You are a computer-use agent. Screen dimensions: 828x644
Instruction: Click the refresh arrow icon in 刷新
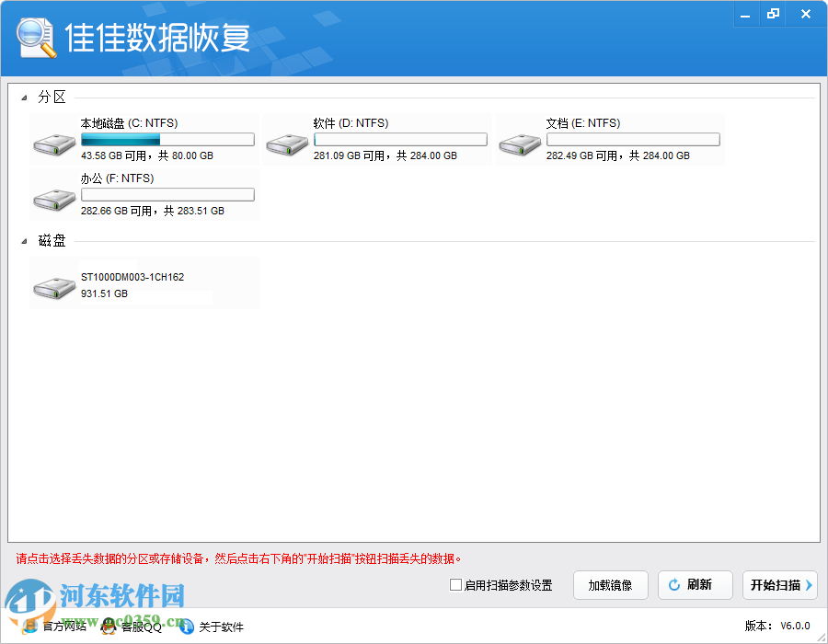(x=673, y=585)
